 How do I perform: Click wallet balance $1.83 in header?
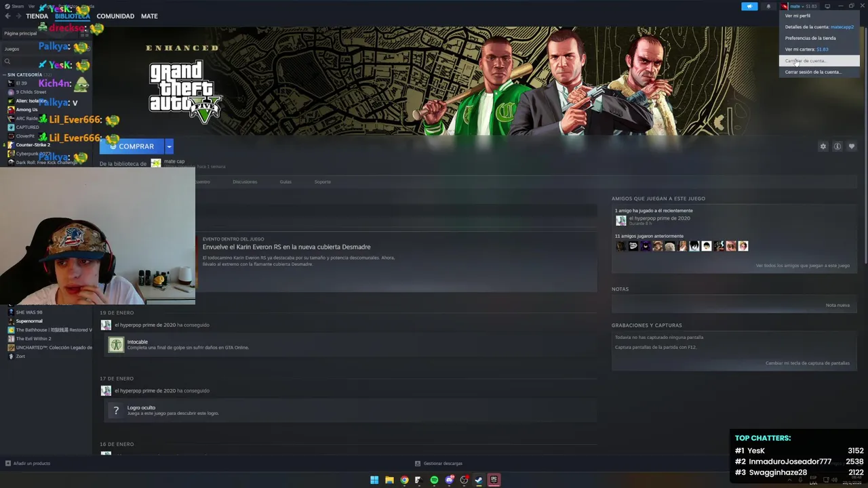point(811,6)
